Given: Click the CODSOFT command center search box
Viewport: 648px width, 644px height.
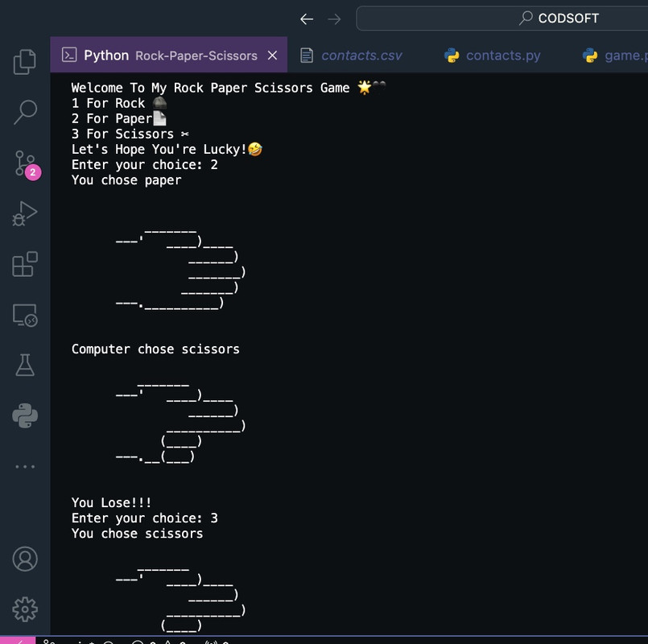Looking at the screenshot, I should 501,19.
